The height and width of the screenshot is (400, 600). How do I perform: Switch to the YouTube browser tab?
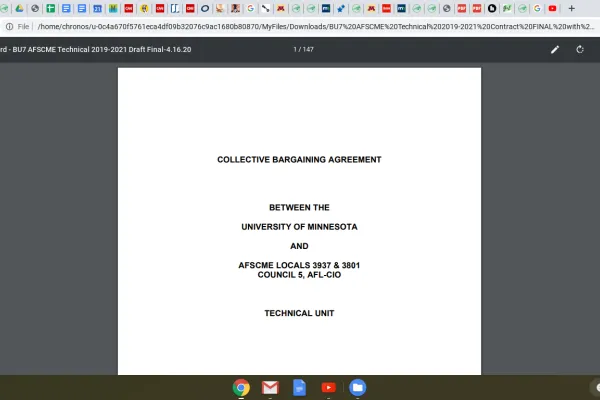552,8
